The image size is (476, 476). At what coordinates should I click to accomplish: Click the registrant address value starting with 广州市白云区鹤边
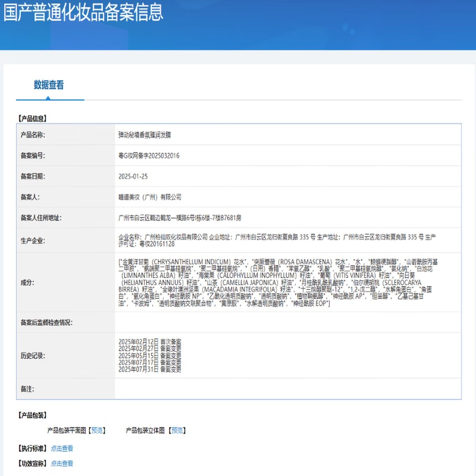pos(180,218)
